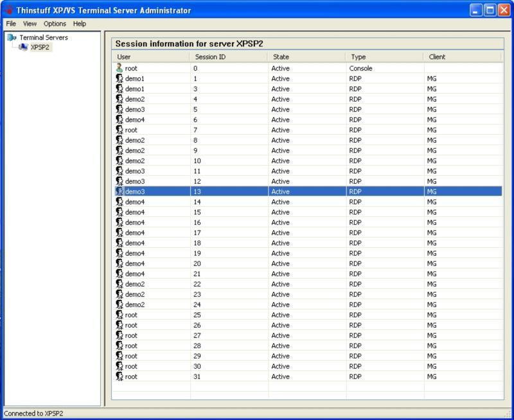The width and height of the screenshot is (514, 420).
Task: Click user icon for session 18
Action: click(120, 243)
